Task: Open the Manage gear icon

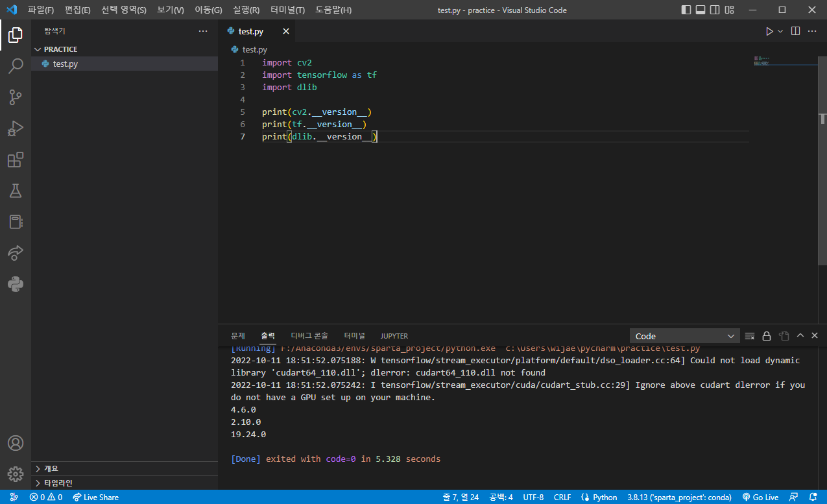Action: (x=16, y=474)
